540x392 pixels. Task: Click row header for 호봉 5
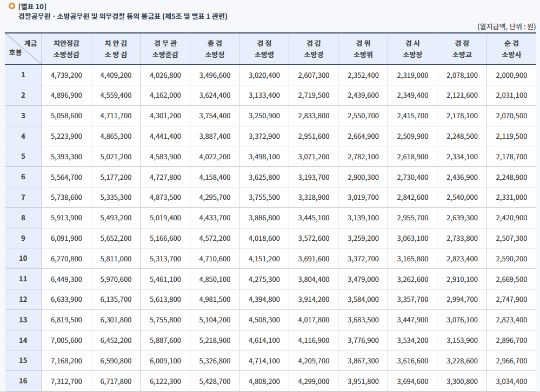pyautogui.click(x=23, y=156)
